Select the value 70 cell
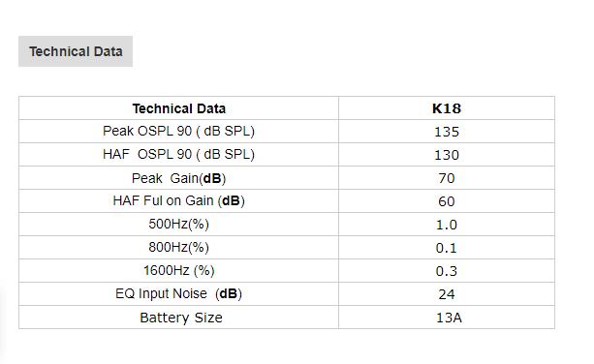The image size is (594, 364). pyautogui.click(x=447, y=178)
